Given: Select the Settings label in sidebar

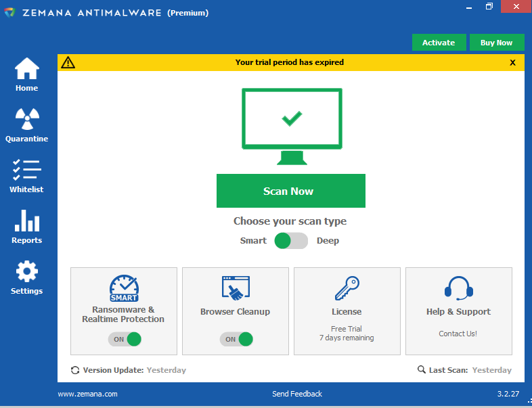Looking at the screenshot, I should pos(27,291).
